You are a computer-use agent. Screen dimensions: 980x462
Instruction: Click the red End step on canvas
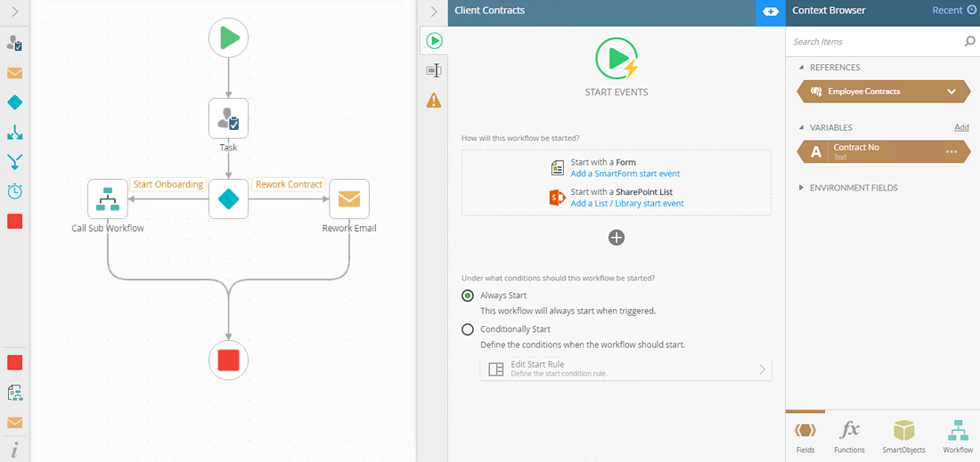[228, 360]
